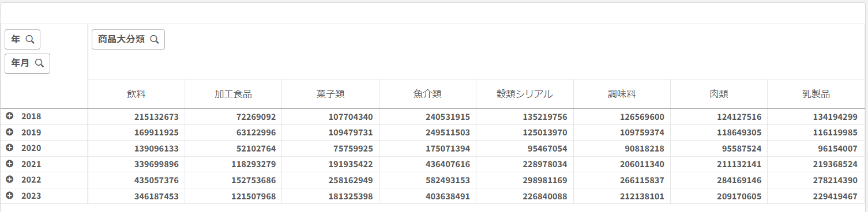Click the search icon on 年月 field

[40, 63]
